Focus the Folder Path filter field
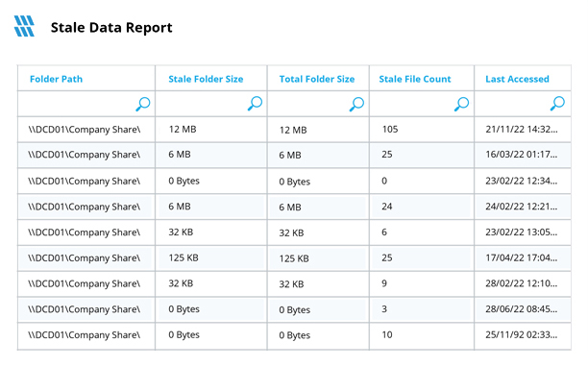Viewport: 588px width, 367px height. click(x=86, y=104)
